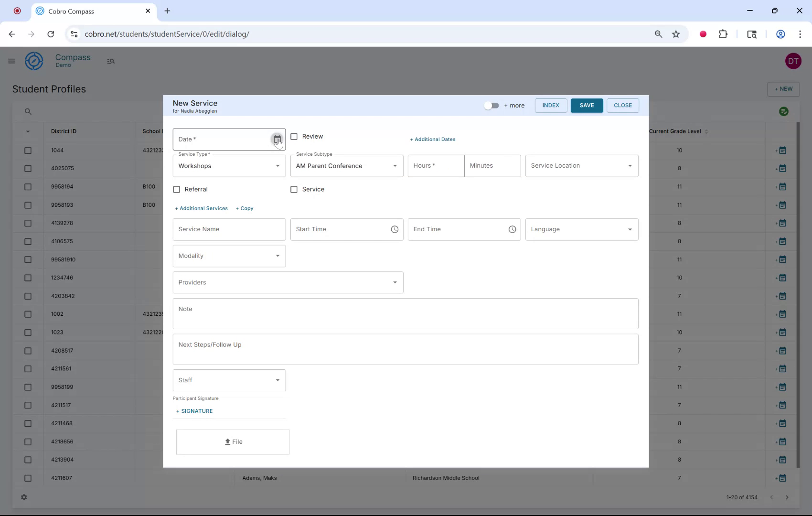Open the DT user avatar menu
Image resolution: width=812 pixels, height=516 pixels.
(793, 61)
